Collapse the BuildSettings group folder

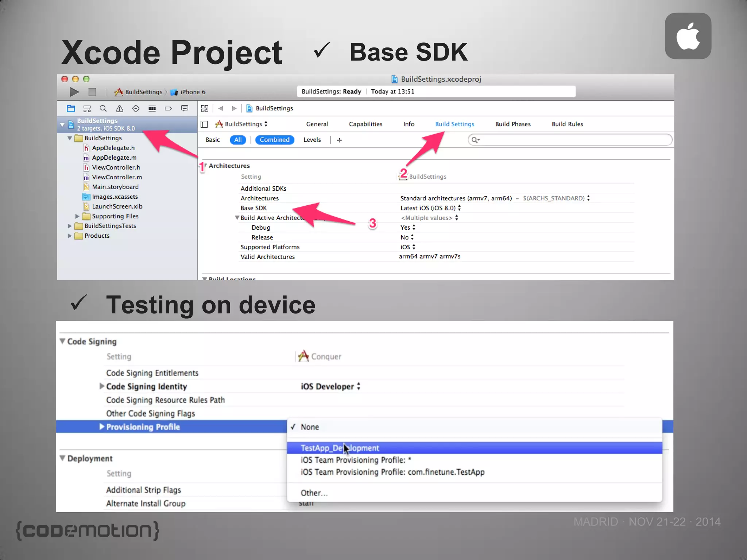[x=69, y=138]
